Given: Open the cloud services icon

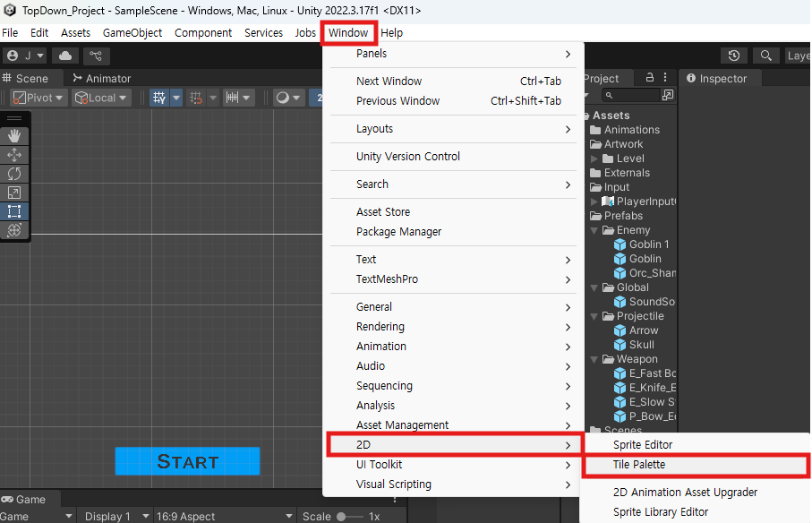Looking at the screenshot, I should pos(65,56).
